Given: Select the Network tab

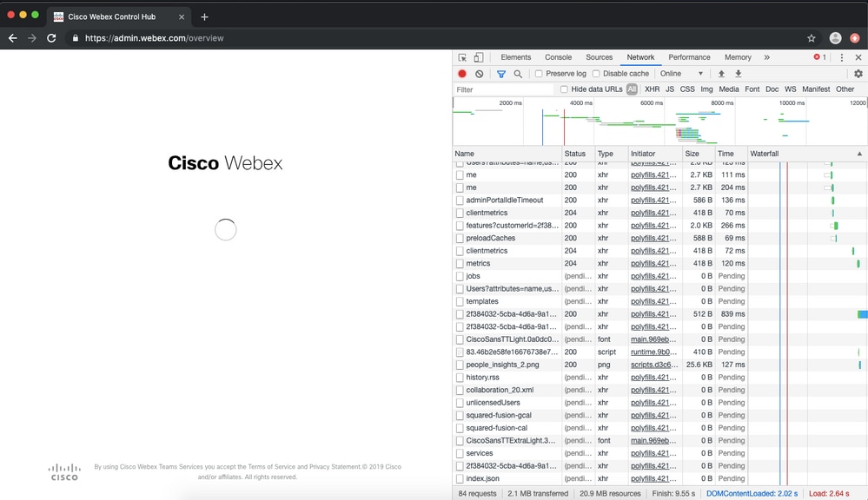Looking at the screenshot, I should [x=640, y=57].
